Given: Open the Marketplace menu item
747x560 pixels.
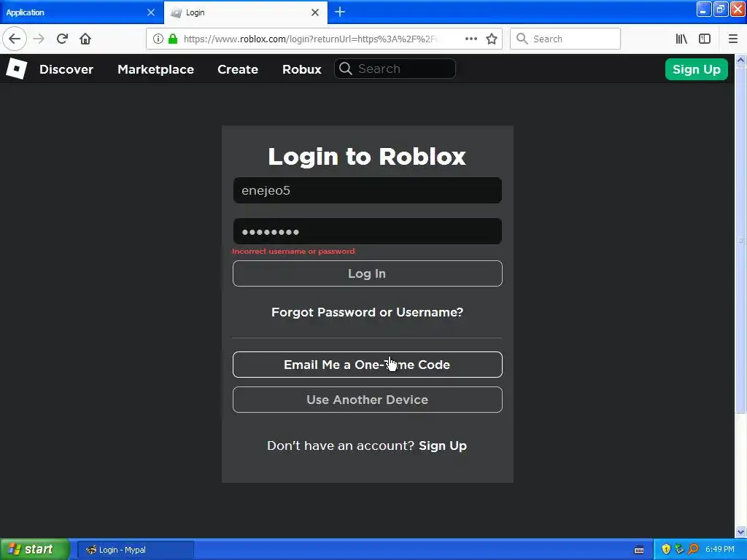Looking at the screenshot, I should 156,69.
